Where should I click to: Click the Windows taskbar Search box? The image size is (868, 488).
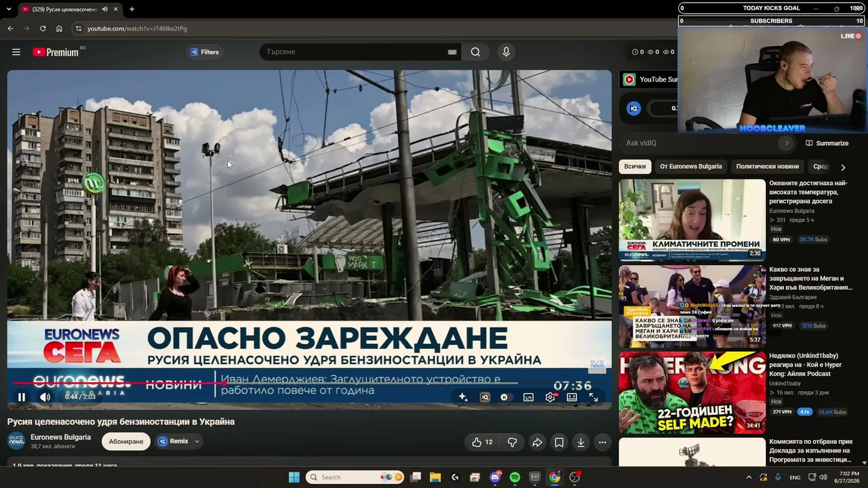point(356,477)
